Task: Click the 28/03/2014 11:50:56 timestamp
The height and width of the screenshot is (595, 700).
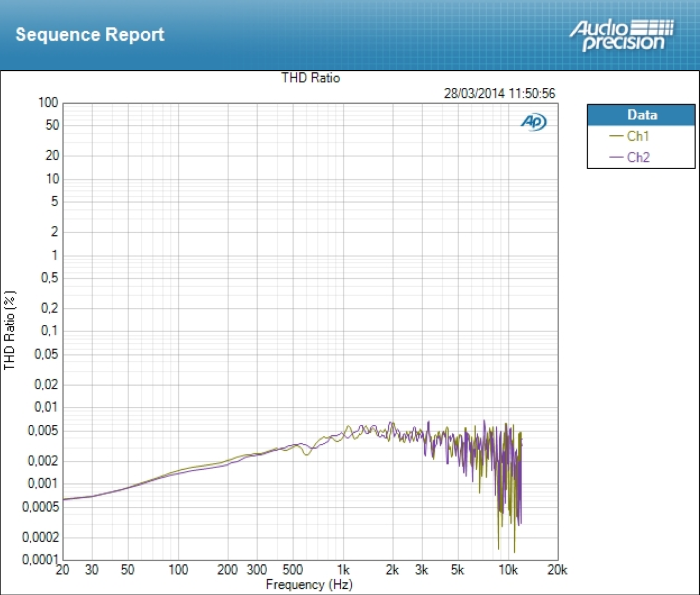Action: [x=499, y=94]
